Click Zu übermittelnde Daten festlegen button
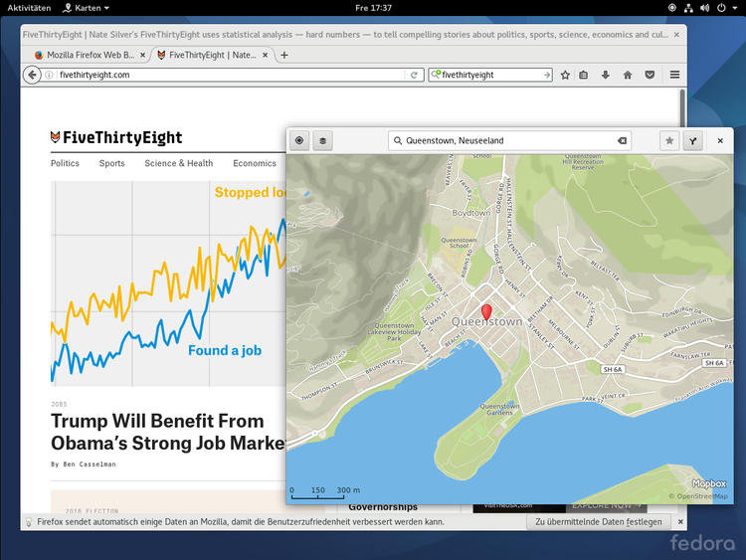Viewport: 746px width, 560px height. point(599,522)
